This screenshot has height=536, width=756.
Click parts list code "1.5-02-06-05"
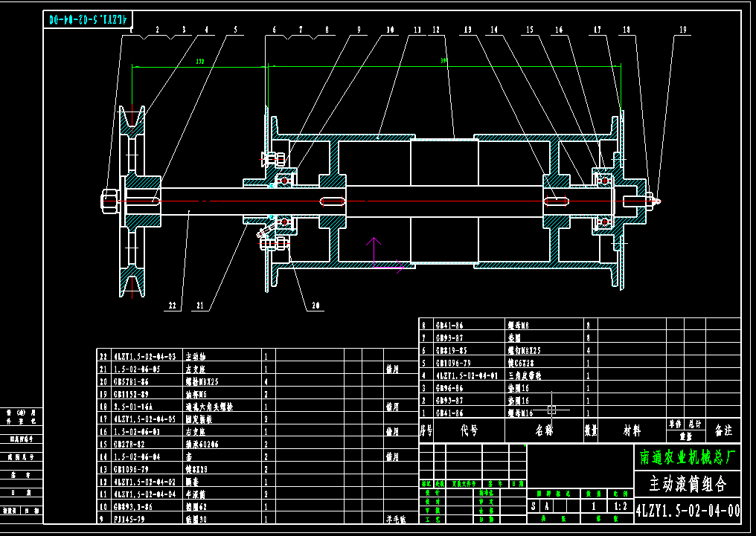(136, 369)
